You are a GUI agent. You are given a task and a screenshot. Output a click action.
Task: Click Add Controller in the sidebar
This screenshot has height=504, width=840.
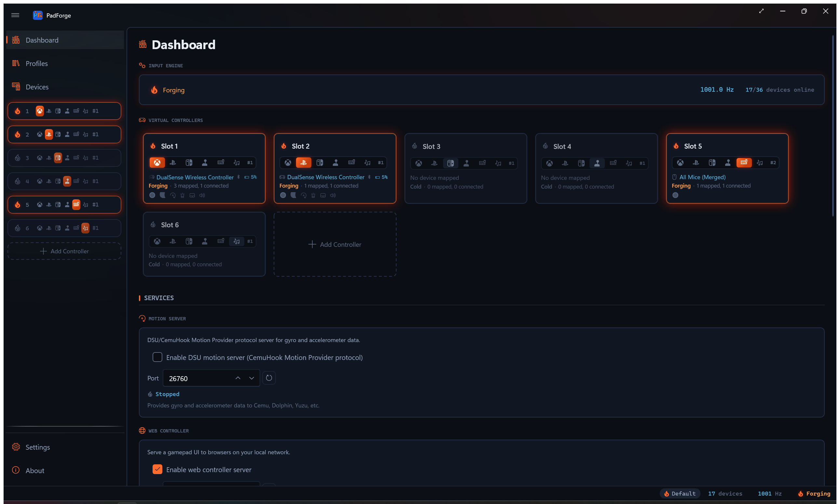(64, 251)
